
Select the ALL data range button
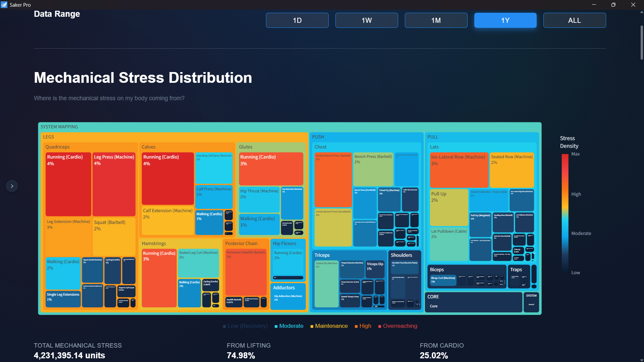click(x=574, y=20)
